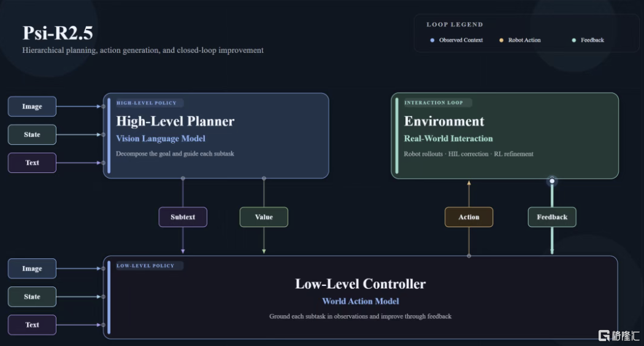Image resolution: width=644 pixels, height=346 pixels.
Task: Click the High-Level Planner heading
Action: pos(175,121)
